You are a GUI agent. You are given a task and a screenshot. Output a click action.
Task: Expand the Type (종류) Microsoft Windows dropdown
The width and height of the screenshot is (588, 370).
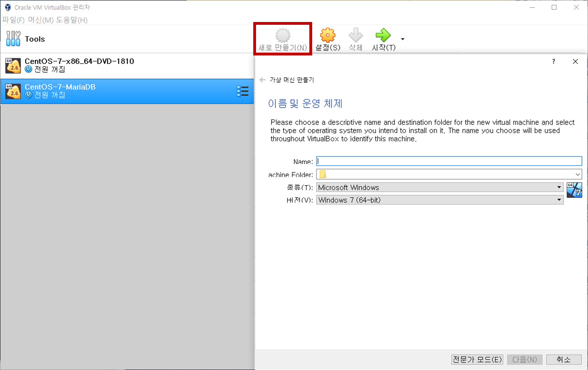(x=440, y=187)
